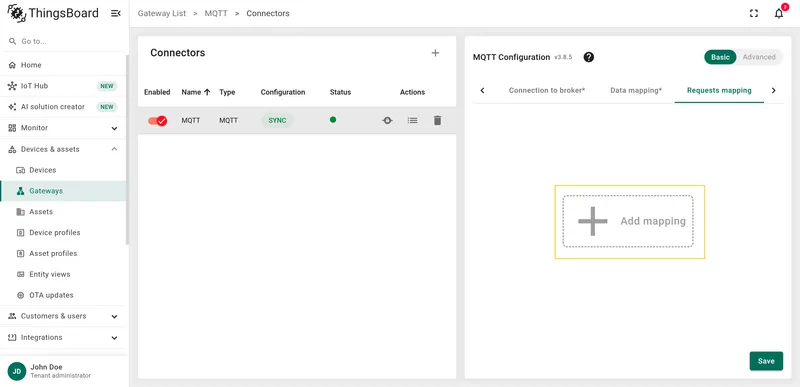Click the Asset profiles icon
The width and height of the screenshot is (800, 387).
21,254
